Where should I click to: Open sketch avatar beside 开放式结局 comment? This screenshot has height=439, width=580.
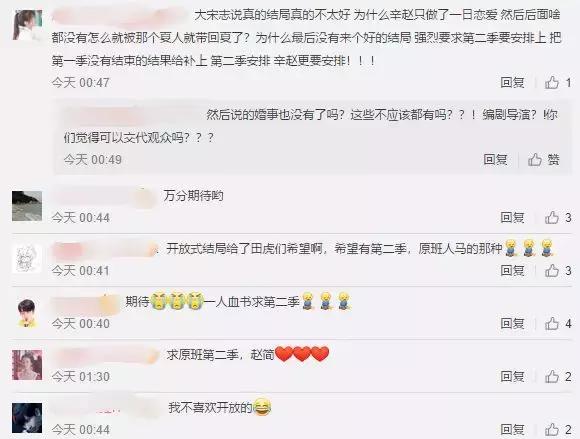[27, 259]
